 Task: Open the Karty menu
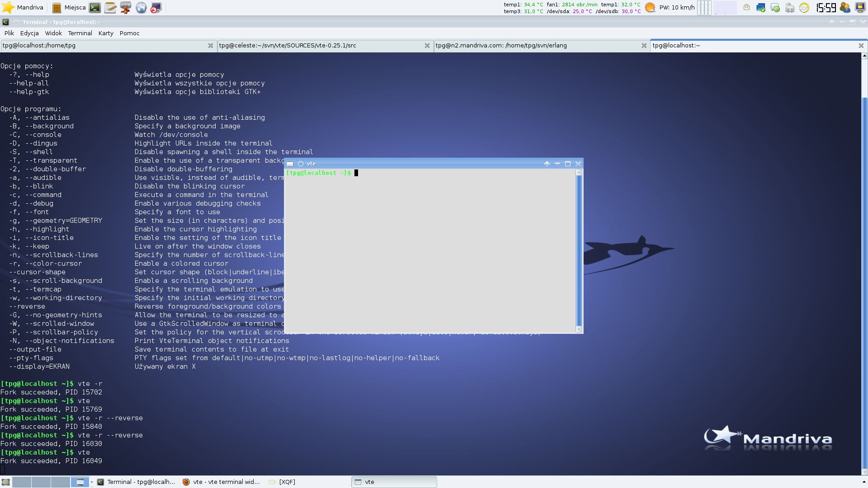coord(106,33)
